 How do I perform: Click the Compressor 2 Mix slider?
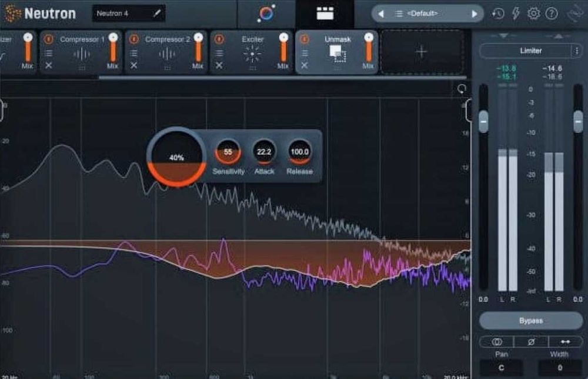tap(198, 48)
